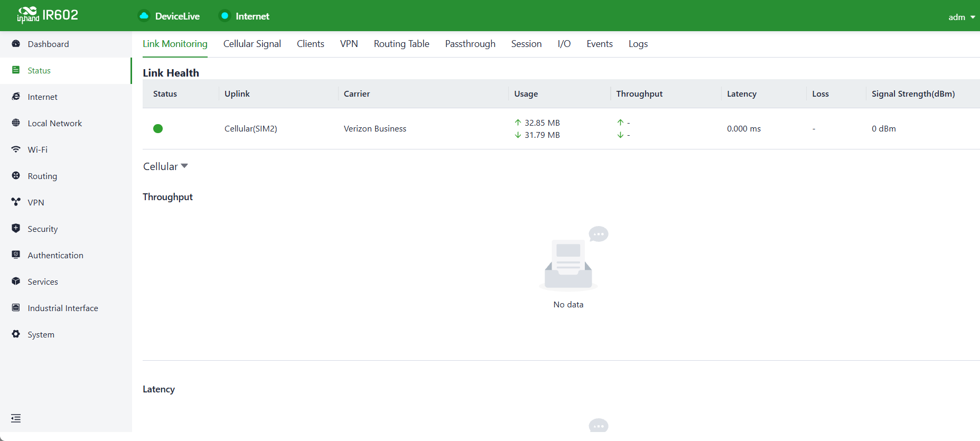The image size is (980, 441).
Task: Click the Internet globe icon in sidebar
Action: pos(16,97)
